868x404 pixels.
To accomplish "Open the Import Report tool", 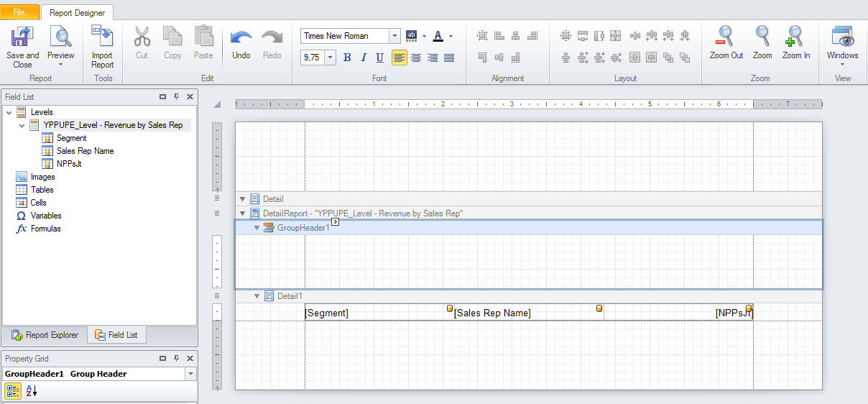I will click(102, 37).
